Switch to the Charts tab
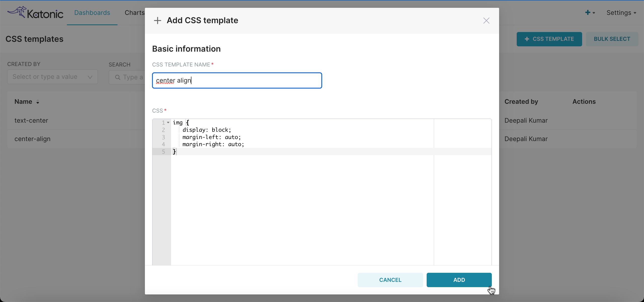Screen dimensions: 644x302 [x=135, y=13]
